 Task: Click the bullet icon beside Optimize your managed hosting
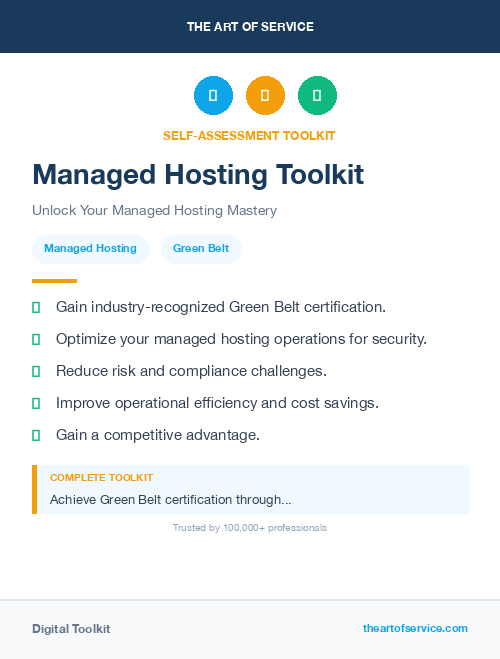[36, 340]
